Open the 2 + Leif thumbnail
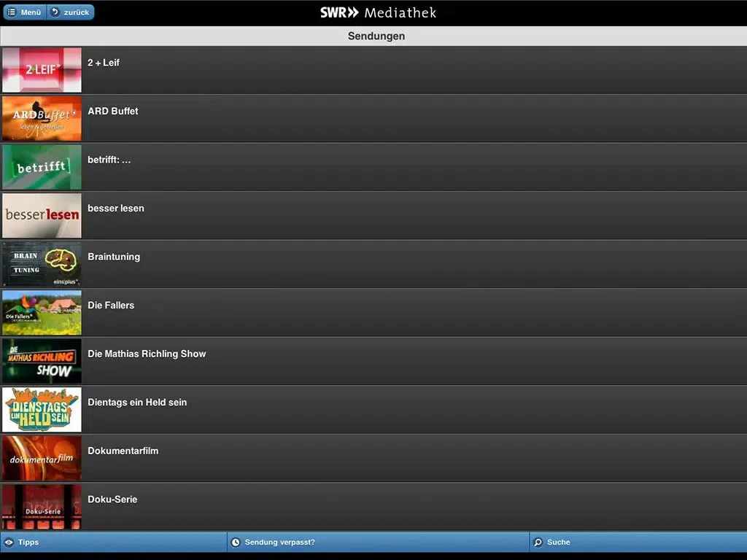The image size is (747, 560). (42, 69)
